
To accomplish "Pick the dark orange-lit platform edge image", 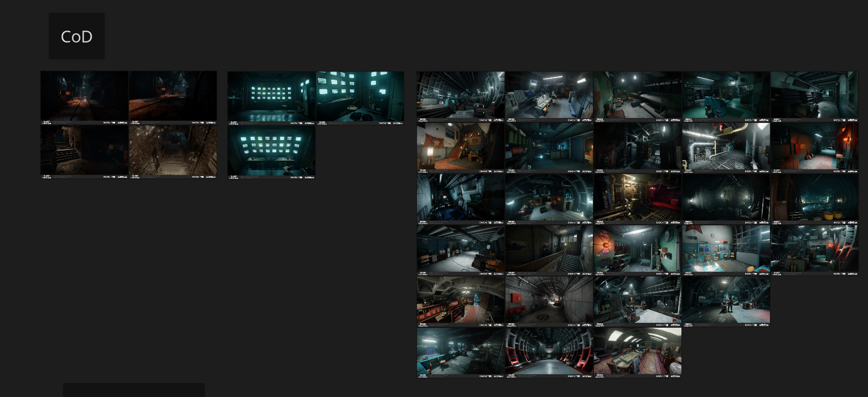I will click(x=173, y=97).
